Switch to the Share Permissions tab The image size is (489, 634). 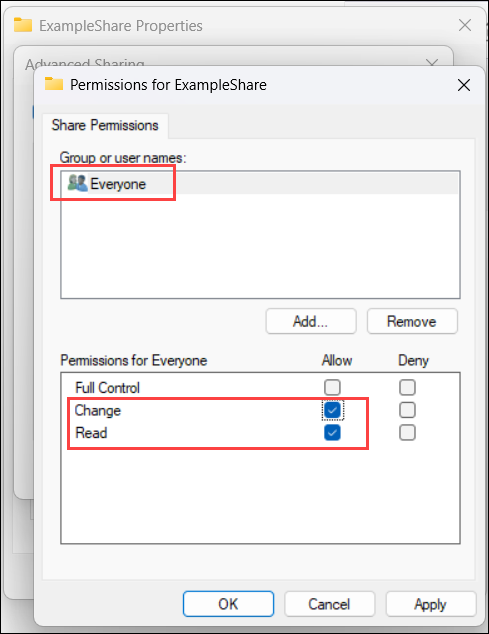(105, 125)
